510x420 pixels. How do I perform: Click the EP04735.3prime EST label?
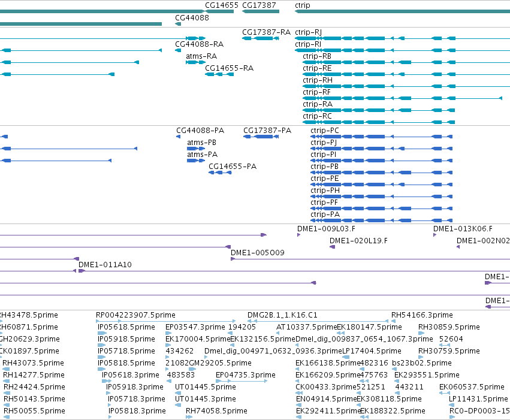tap(246, 376)
